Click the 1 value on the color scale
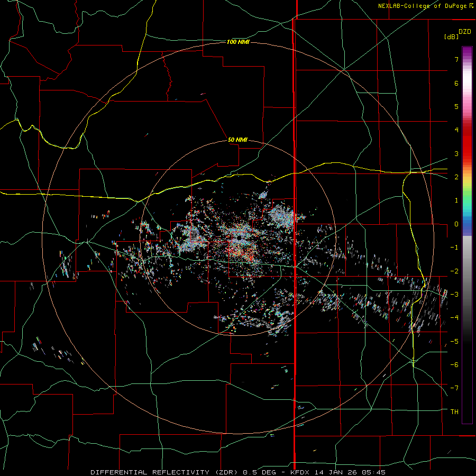This screenshot has height=476, width=476. [x=456, y=200]
